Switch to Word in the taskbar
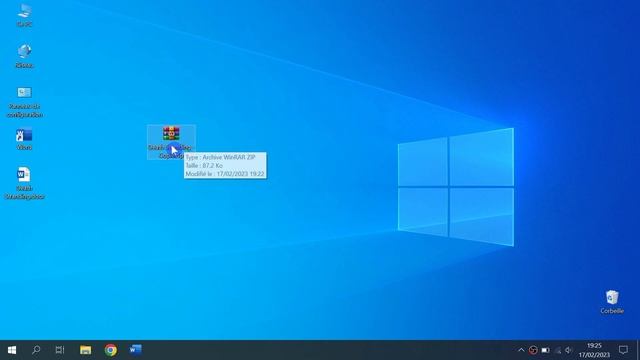 coord(135,350)
